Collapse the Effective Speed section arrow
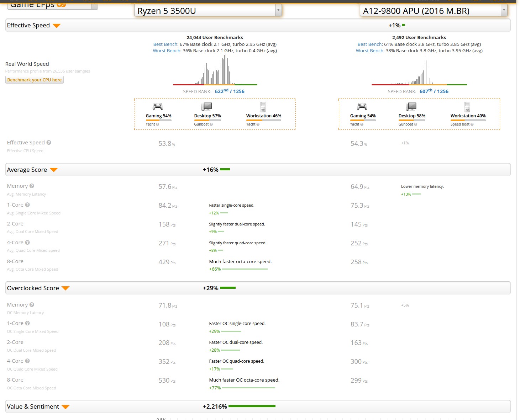Viewport: 520px width, 420px height. click(57, 26)
